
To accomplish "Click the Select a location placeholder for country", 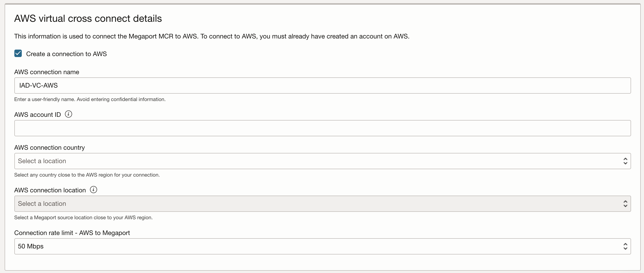I will [x=42, y=161].
